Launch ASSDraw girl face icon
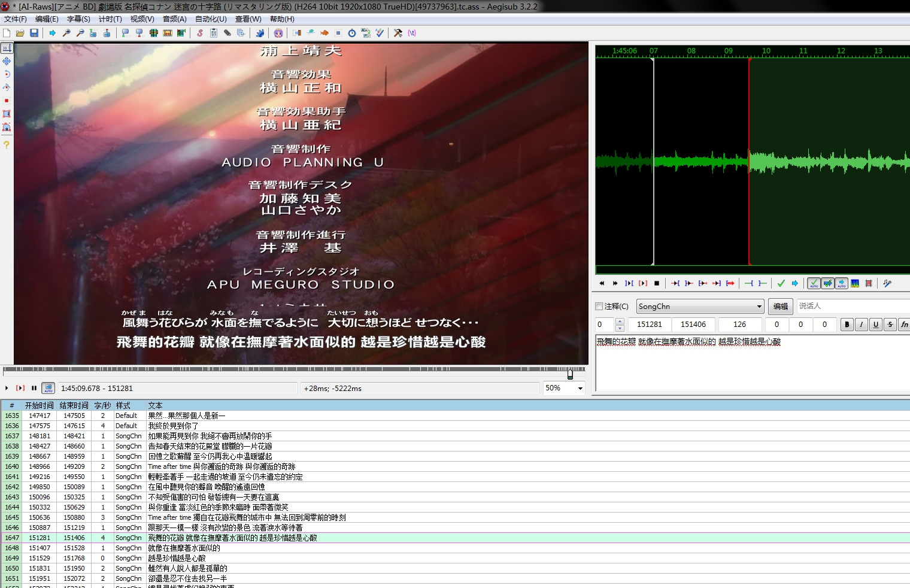The image size is (910, 588). tap(278, 33)
